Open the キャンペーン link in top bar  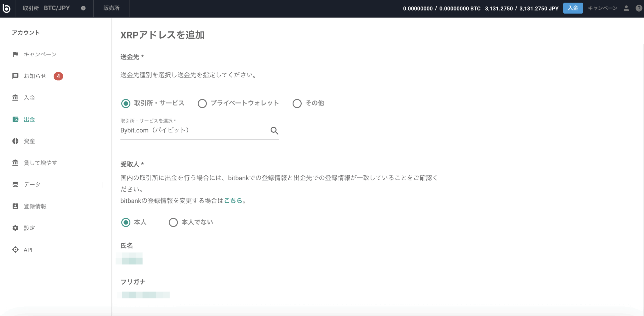pos(602,8)
